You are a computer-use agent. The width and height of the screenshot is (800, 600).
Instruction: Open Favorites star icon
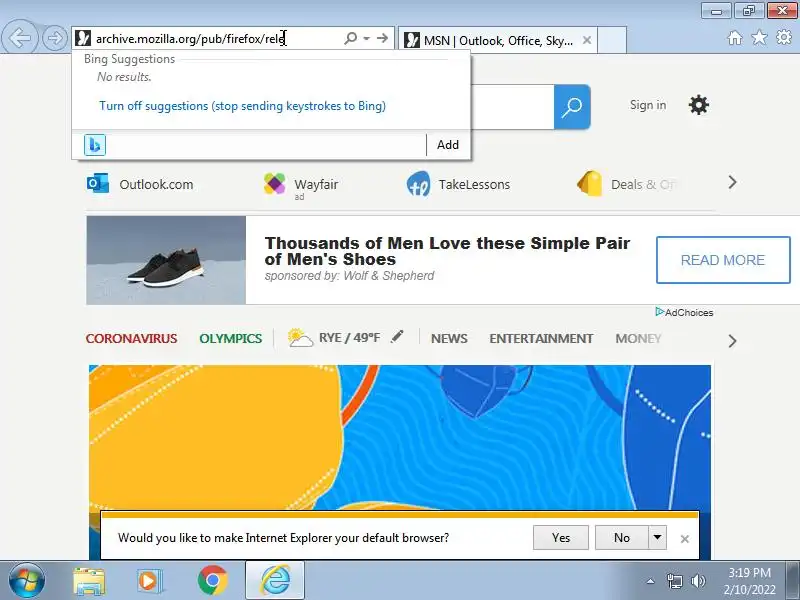pos(759,37)
